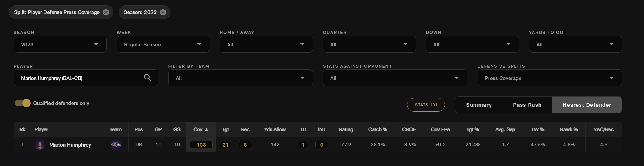This screenshot has height=166, width=644.
Task: Open the Stats Against Opponent dropdown
Action: tap(395, 78)
